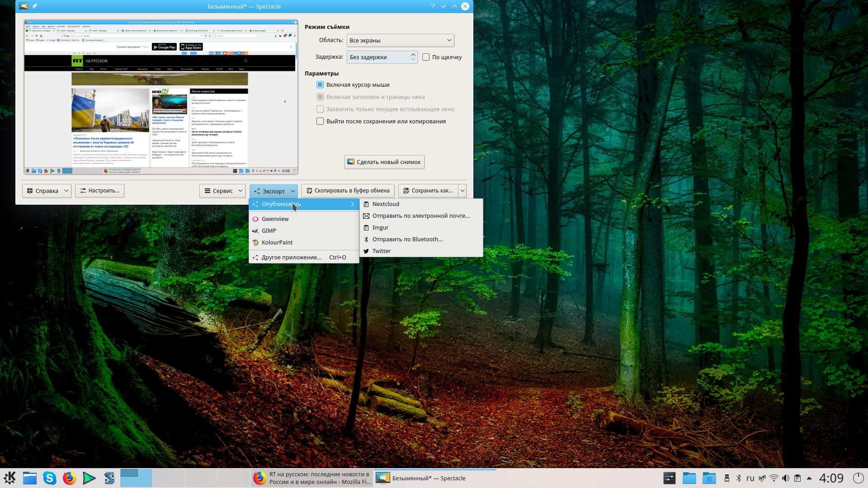The height and width of the screenshot is (488, 868).
Task: Open volume control in system tray
Action: point(786,478)
